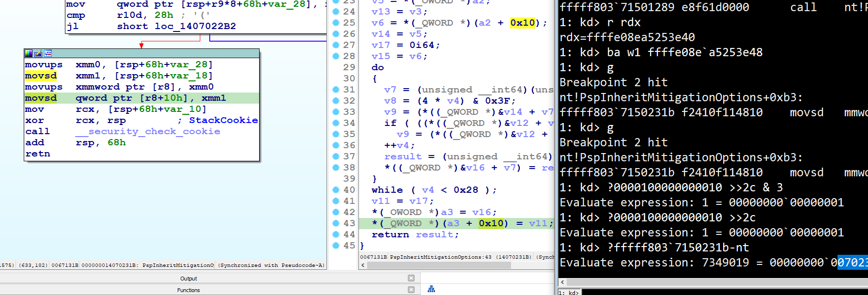Click 'rdx=ffffe08ea5253e40' output in WinDbg
868x295 pixels.
pos(627,37)
